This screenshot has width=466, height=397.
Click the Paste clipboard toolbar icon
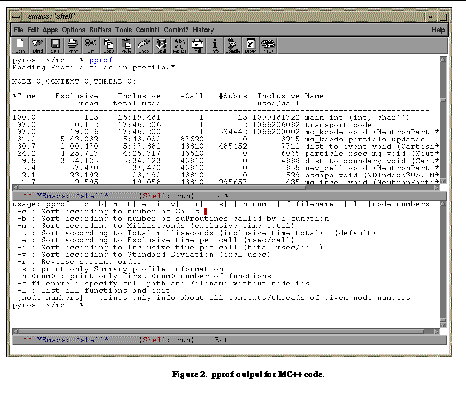tap(126, 45)
